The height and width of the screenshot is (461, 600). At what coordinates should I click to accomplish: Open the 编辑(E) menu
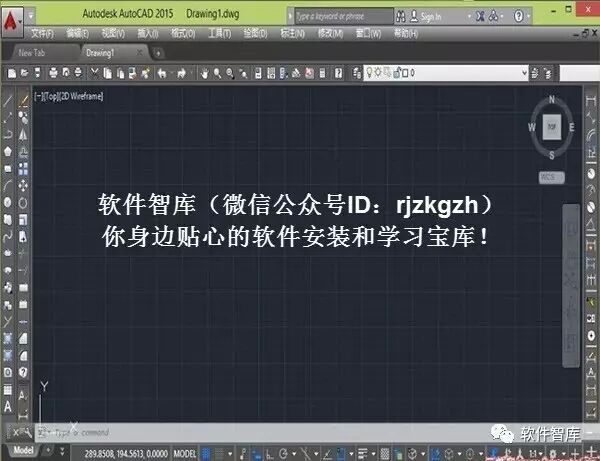77,34
